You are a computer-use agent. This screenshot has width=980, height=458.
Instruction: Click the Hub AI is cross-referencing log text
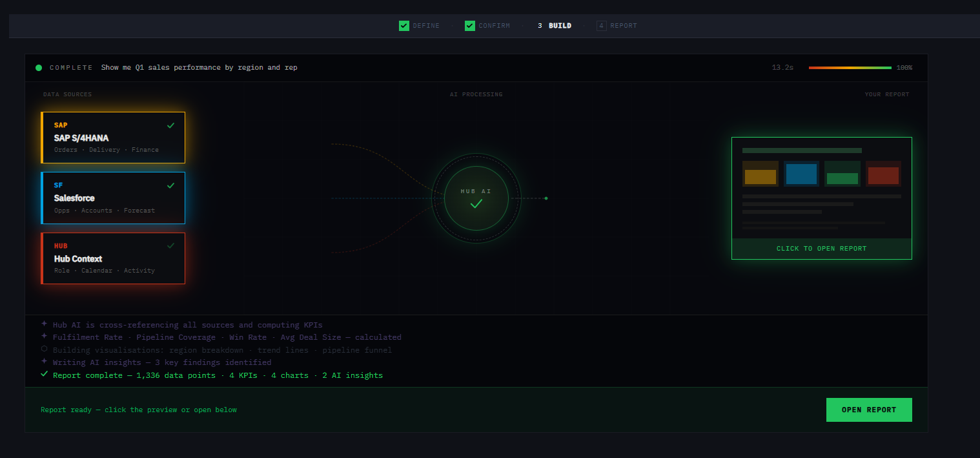coord(188,325)
